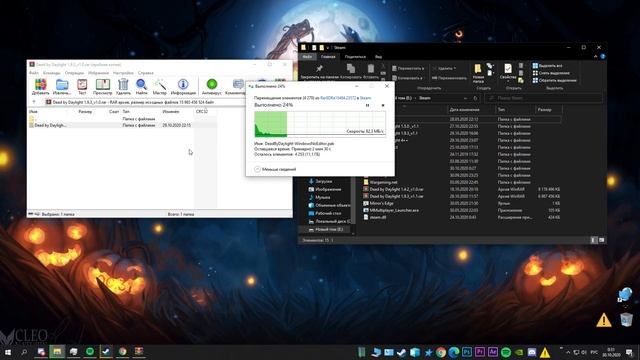Pause the file move operation
This screenshot has height=360, width=640.
[x=367, y=105]
